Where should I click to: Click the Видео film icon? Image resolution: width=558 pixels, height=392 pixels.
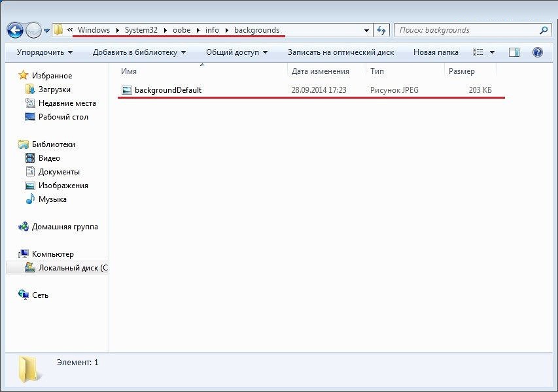point(30,158)
